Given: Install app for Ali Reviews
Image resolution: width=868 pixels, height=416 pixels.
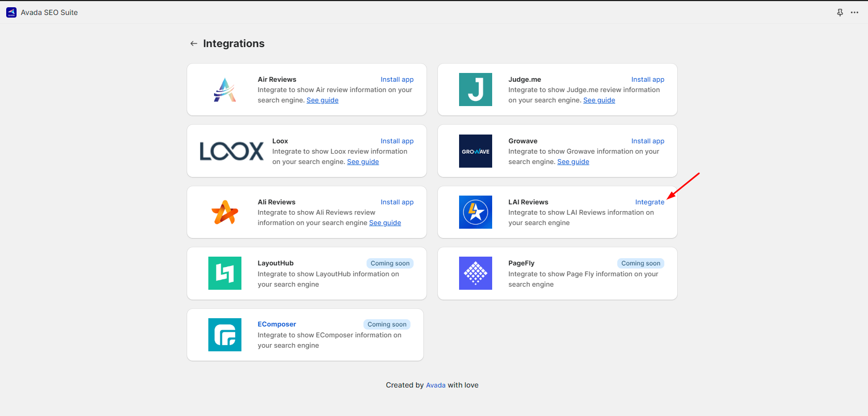Looking at the screenshot, I should [397, 202].
